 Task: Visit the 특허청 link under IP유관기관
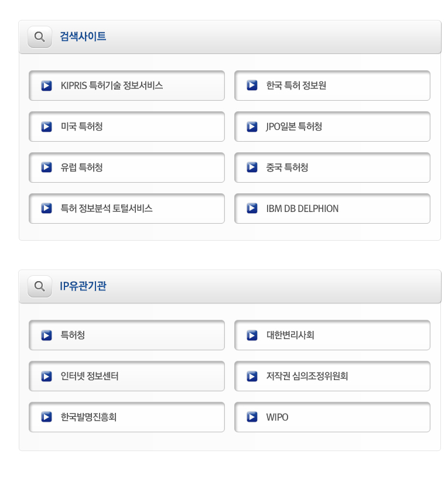point(73,335)
